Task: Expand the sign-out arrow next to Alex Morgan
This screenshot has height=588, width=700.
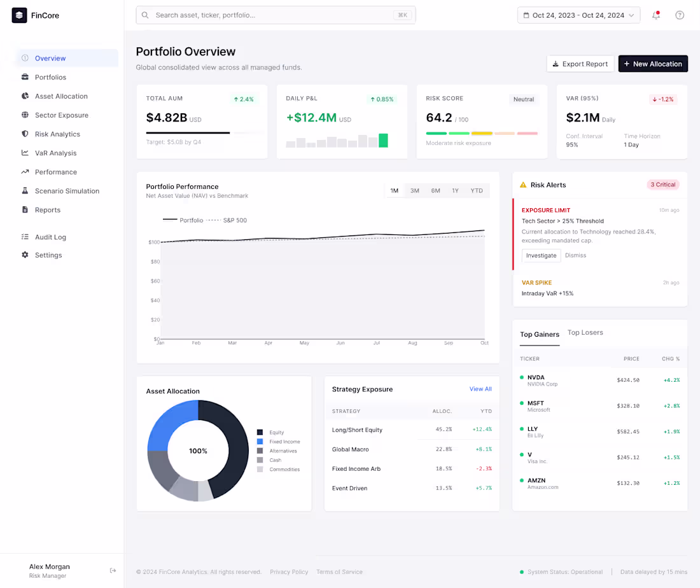Action: coord(113,570)
